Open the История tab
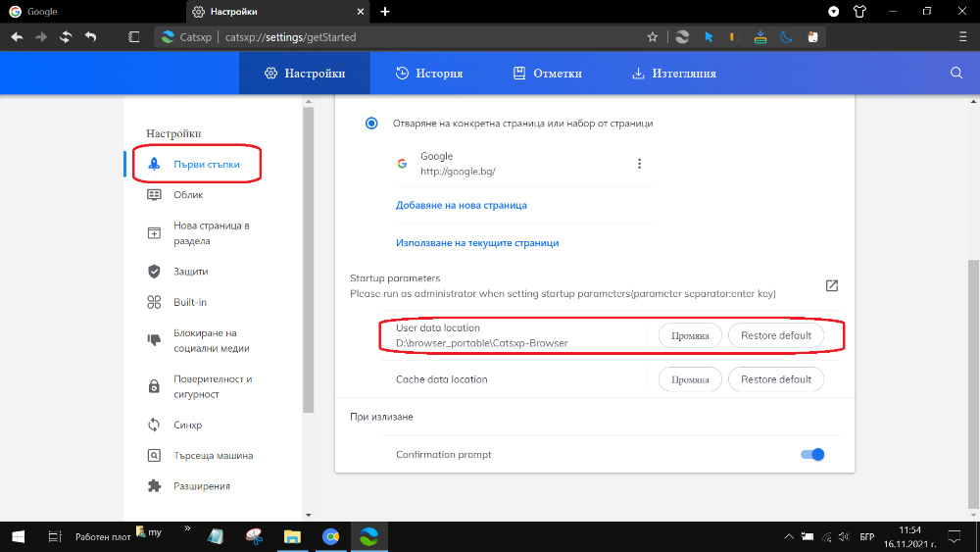Viewport: 980px width, 552px height. (x=429, y=74)
